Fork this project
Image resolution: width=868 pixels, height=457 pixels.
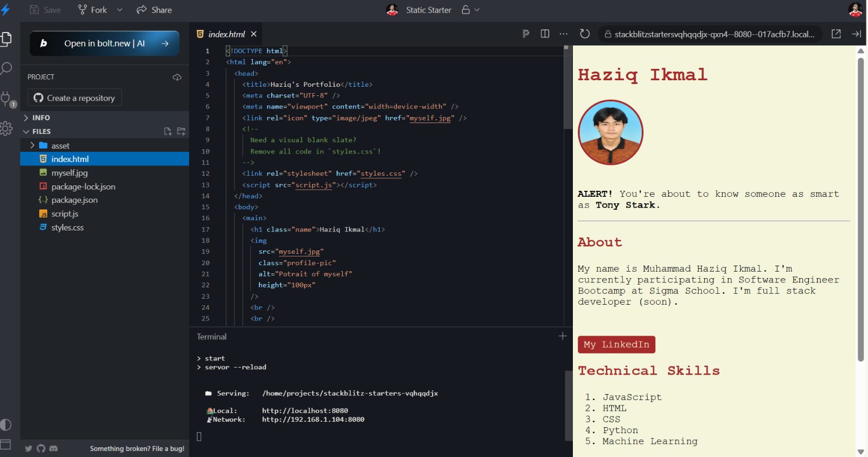tap(92, 10)
